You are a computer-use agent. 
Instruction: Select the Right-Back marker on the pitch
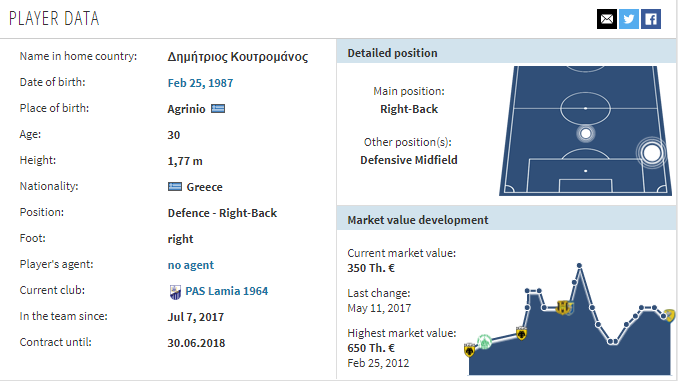(652, 153)
